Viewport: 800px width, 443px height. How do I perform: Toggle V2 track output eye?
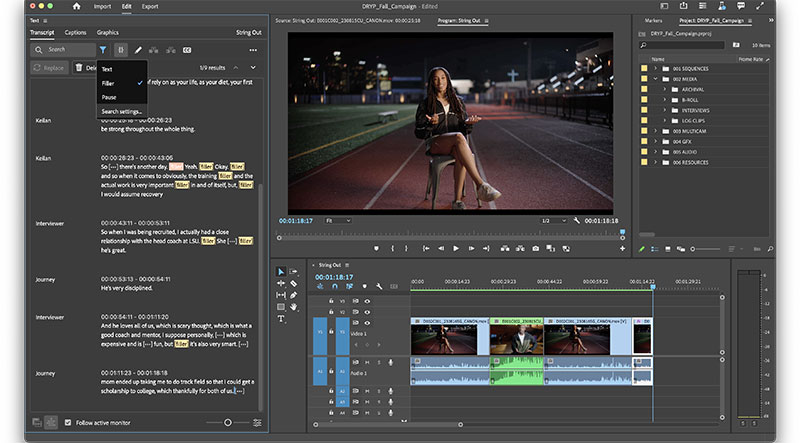click(x=367, y=312)
